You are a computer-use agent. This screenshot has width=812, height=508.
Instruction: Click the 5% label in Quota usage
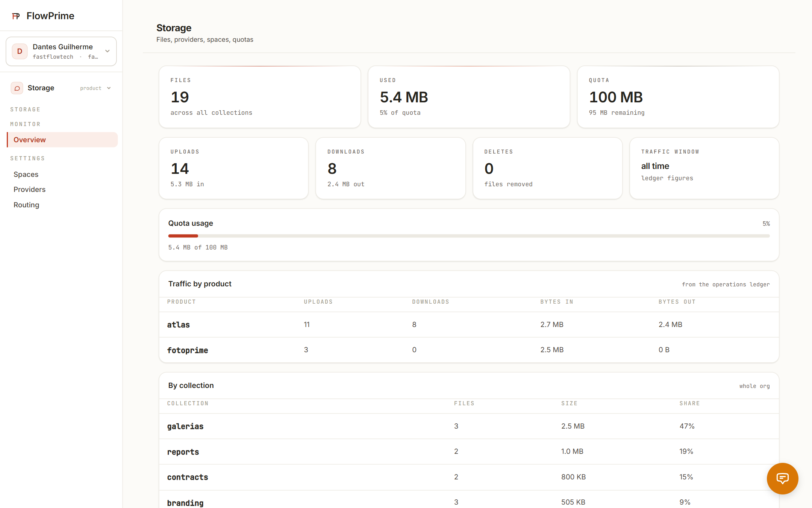click(766, 224)
